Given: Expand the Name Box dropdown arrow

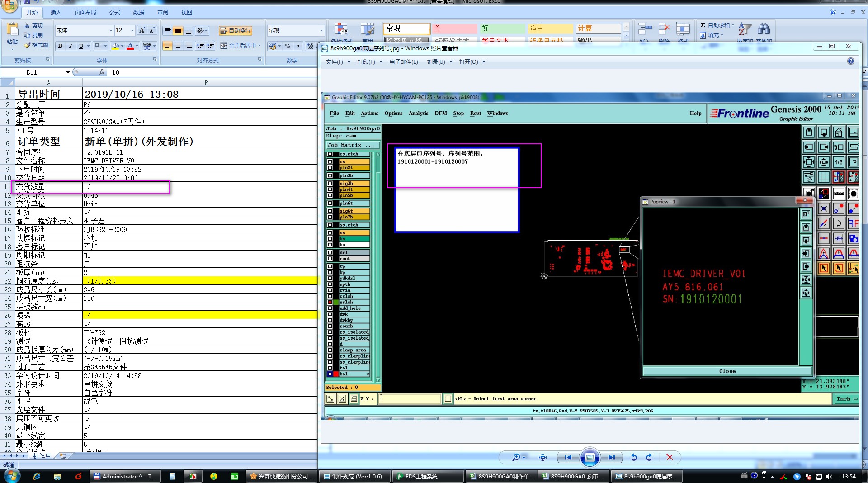Looking at the screenshot, I should point(68,72).
